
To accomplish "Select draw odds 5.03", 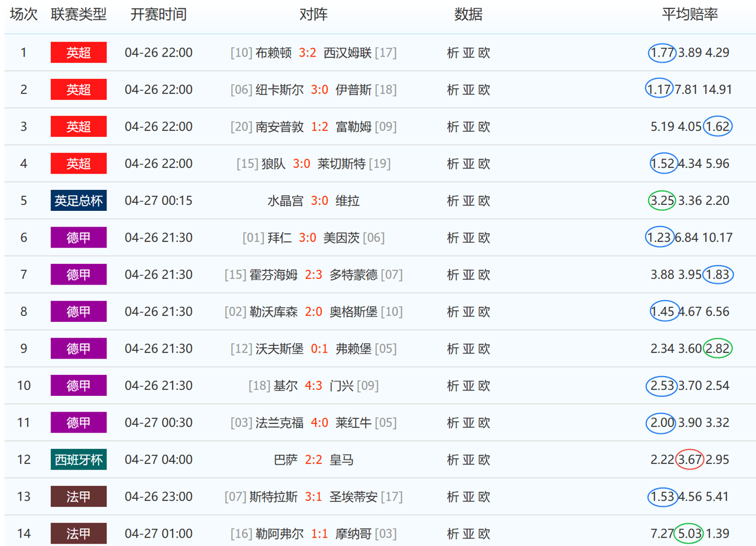I will click(x=690, y=533).
